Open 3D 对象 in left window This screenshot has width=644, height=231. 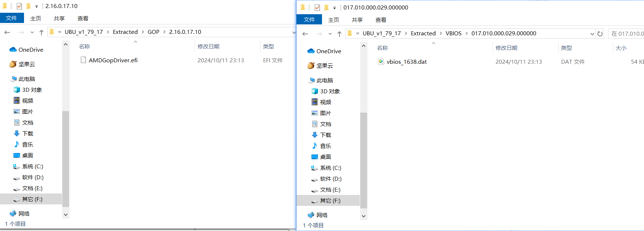coord(32,90)
